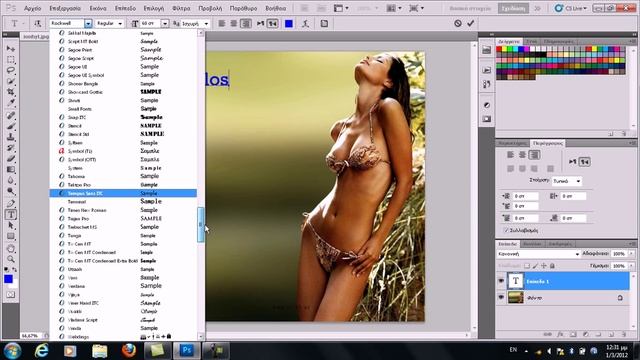The width and height of the screenshot is (640, 360).
Task: Select the Pen tool
Action: point(11,203)
